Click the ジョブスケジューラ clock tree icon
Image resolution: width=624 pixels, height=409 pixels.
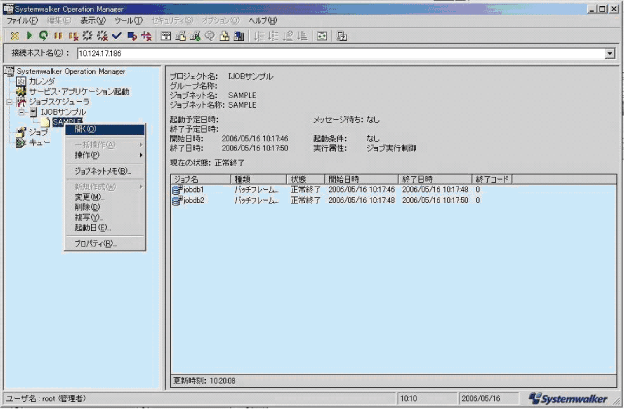[x=21, y=101]
